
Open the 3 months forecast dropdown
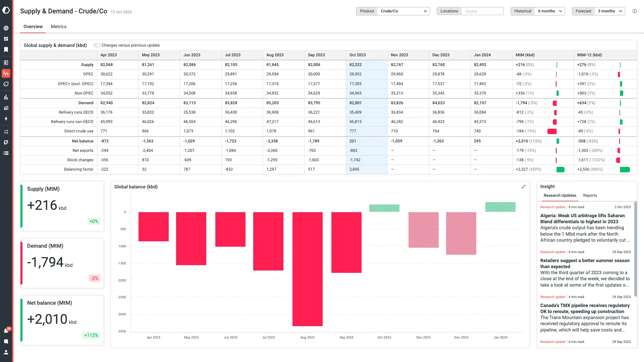609,11
